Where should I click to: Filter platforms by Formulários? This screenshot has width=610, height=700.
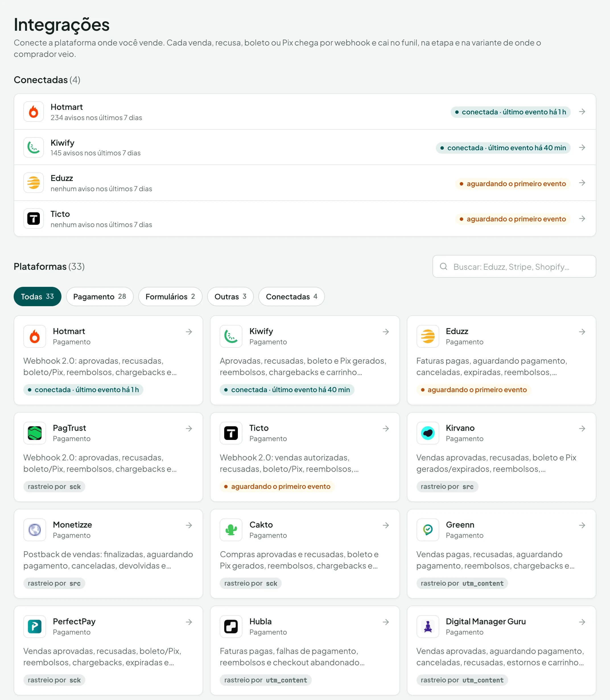[x=170, y=297]
